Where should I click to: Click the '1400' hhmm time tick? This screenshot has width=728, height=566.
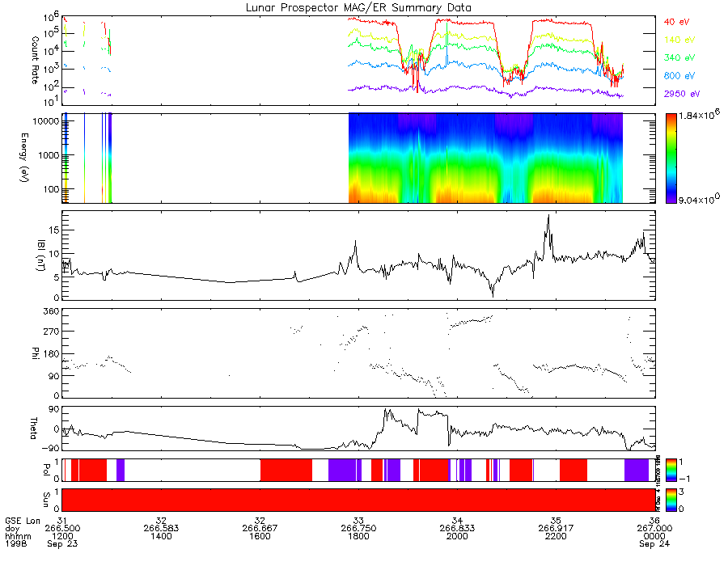click(161, 536)
